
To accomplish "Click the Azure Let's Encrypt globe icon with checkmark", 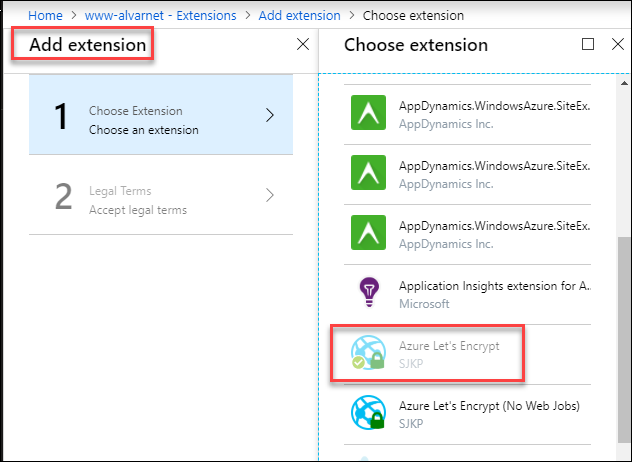I will click(368, 352).
